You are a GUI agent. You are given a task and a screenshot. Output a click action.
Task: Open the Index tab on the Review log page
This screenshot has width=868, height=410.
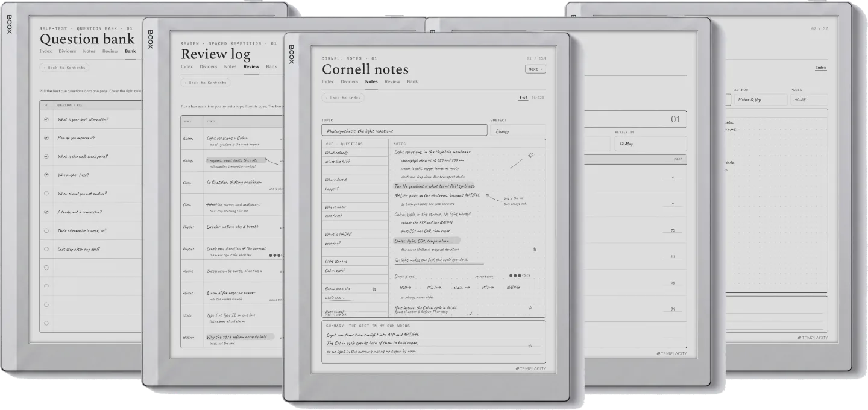[x=187, y=67]
